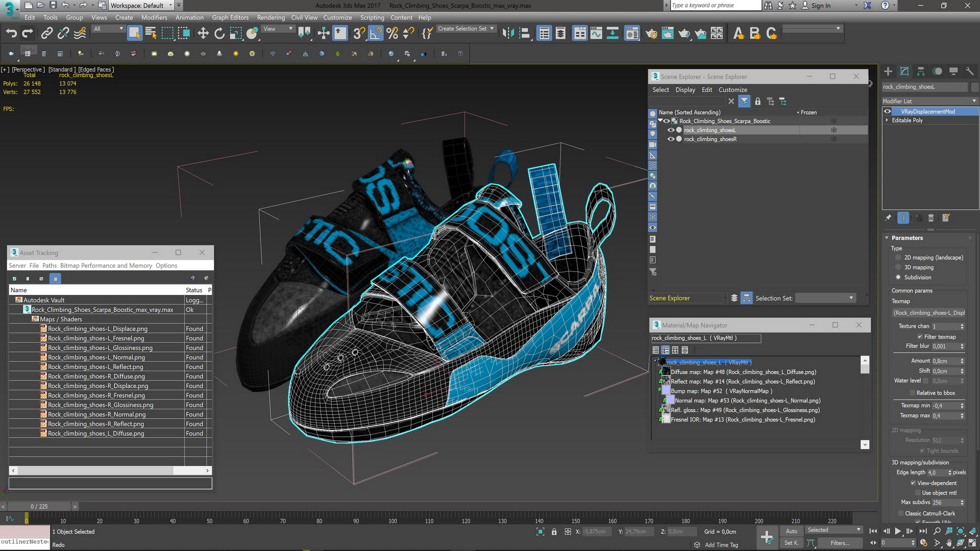Click the Auto key button

[791, 531]
